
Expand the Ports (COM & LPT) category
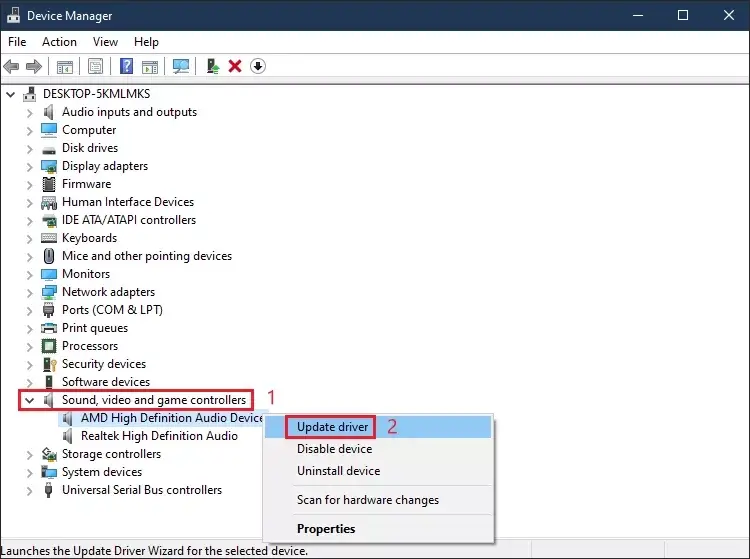tap(30, 311)
